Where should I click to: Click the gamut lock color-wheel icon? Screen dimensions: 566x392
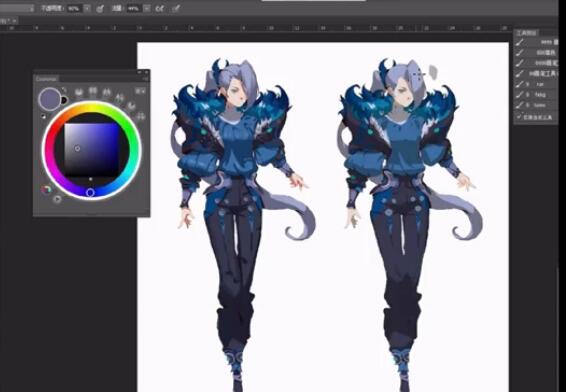point(46,190)
